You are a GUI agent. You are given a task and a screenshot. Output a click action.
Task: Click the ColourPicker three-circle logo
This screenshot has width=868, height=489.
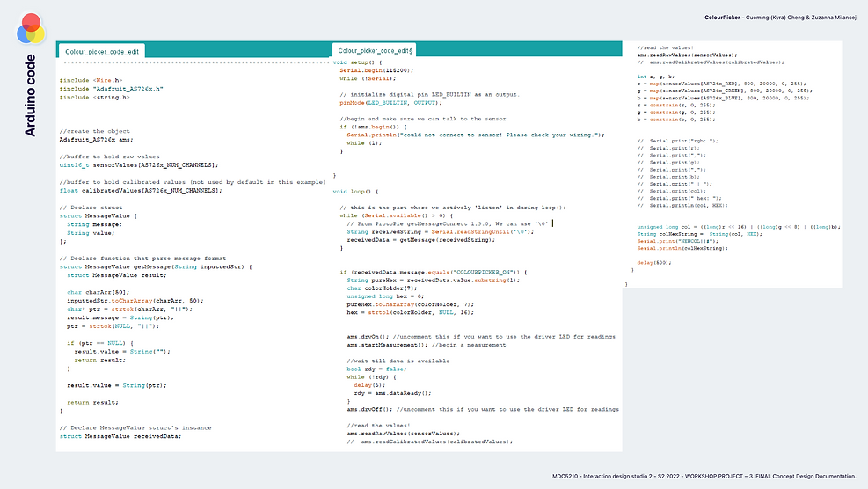tap(31, 29)
